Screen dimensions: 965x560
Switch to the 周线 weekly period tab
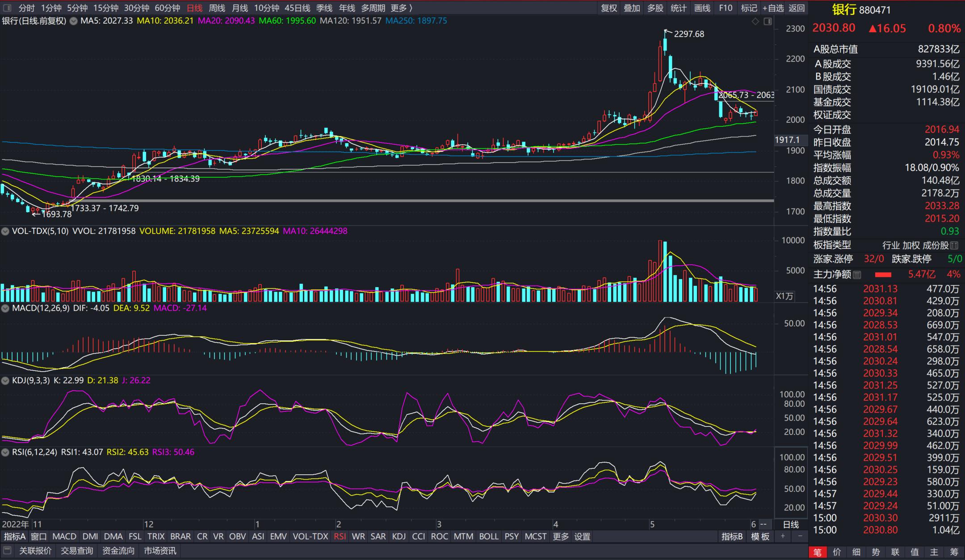tap(217, 8)
